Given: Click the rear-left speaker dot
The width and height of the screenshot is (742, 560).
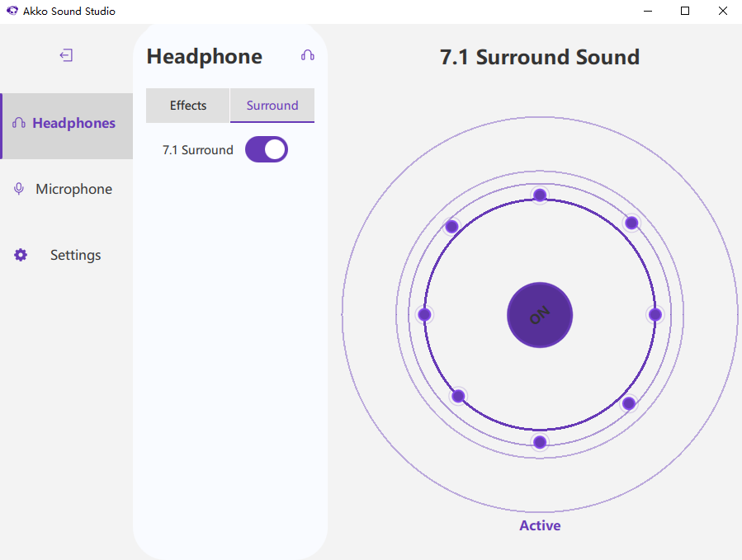Looking at the screenshot, I should [x=458, y=397].
